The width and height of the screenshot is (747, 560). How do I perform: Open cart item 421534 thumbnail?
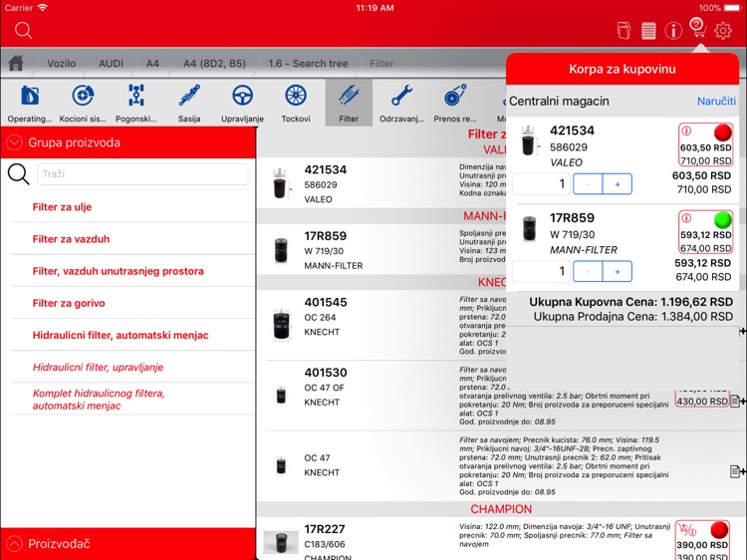[x=528, y=141]
